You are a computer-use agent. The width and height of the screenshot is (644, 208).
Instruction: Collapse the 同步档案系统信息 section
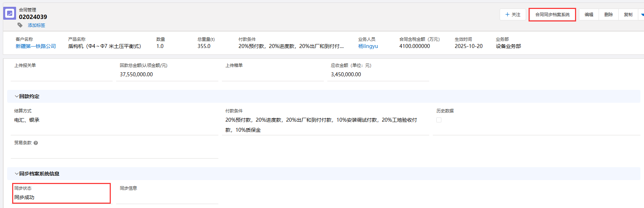tap(16, 174)
